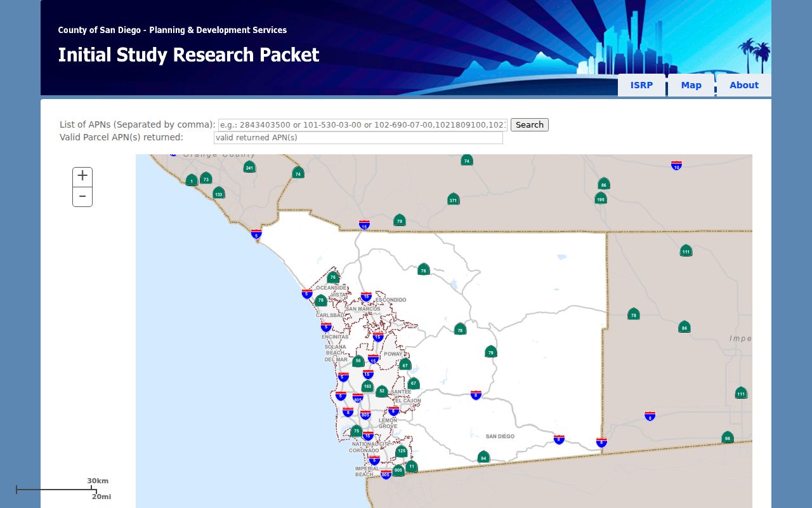Click the CORONADO map label
Screen dimensions: 812x508
(x=364, y=450)
